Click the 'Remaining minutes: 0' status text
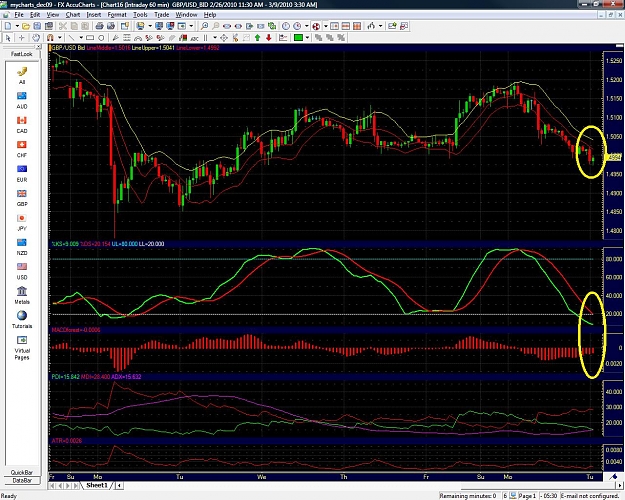 pyautogui.click(x=468, y=496)
